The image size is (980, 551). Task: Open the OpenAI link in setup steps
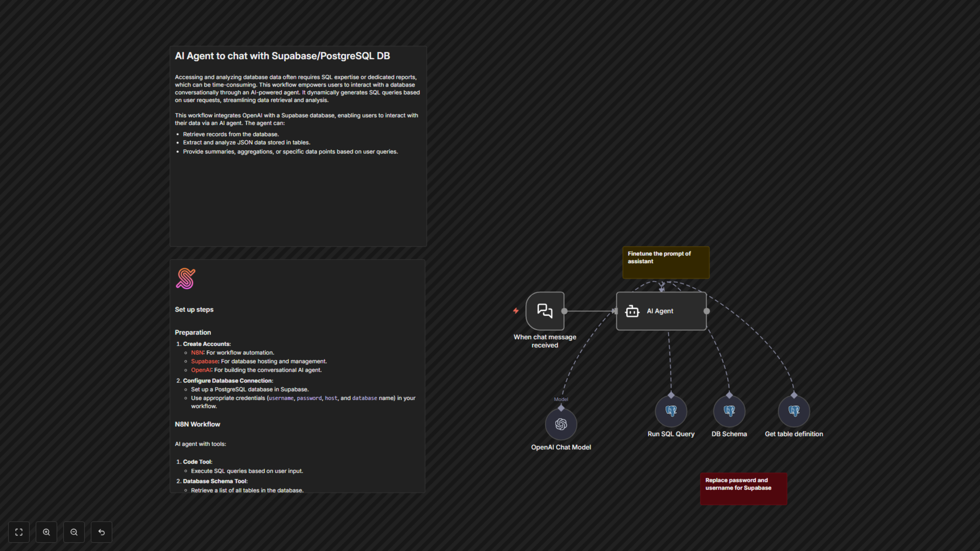pos(201,370)
